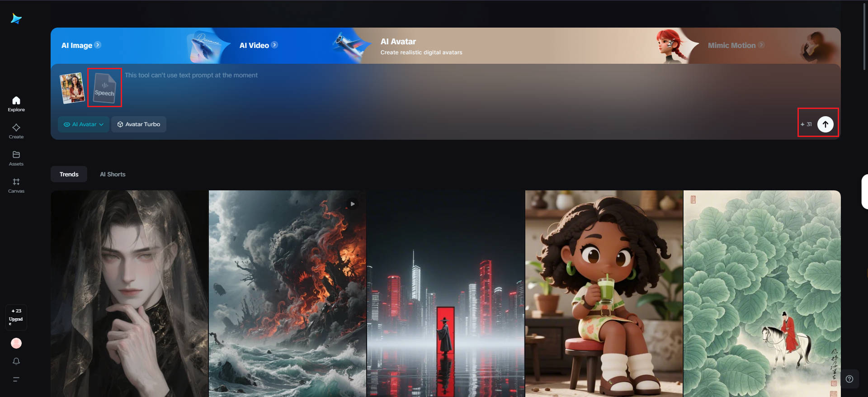Screen dimensions: 868x397
Task: Click the 31 credits cost indicator
Action: [806, 124]
